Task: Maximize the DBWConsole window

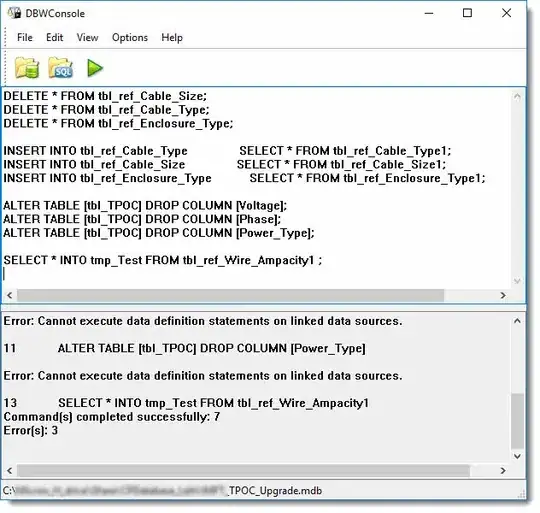Action: 467,13
